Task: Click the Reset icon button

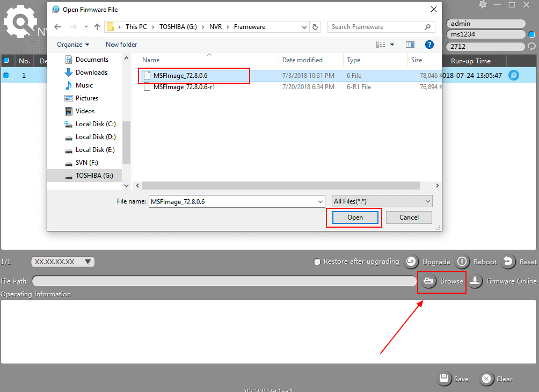Action: pyautogui.click(x=508, y=262)
